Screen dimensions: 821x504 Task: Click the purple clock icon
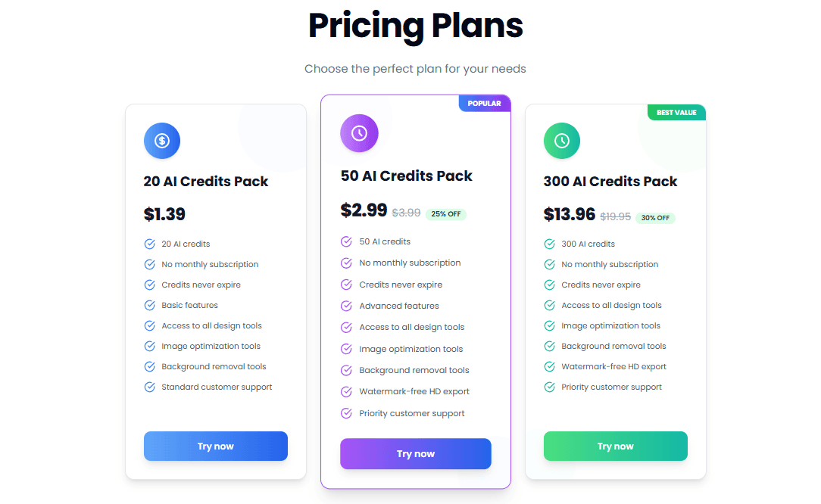[359, 133]
